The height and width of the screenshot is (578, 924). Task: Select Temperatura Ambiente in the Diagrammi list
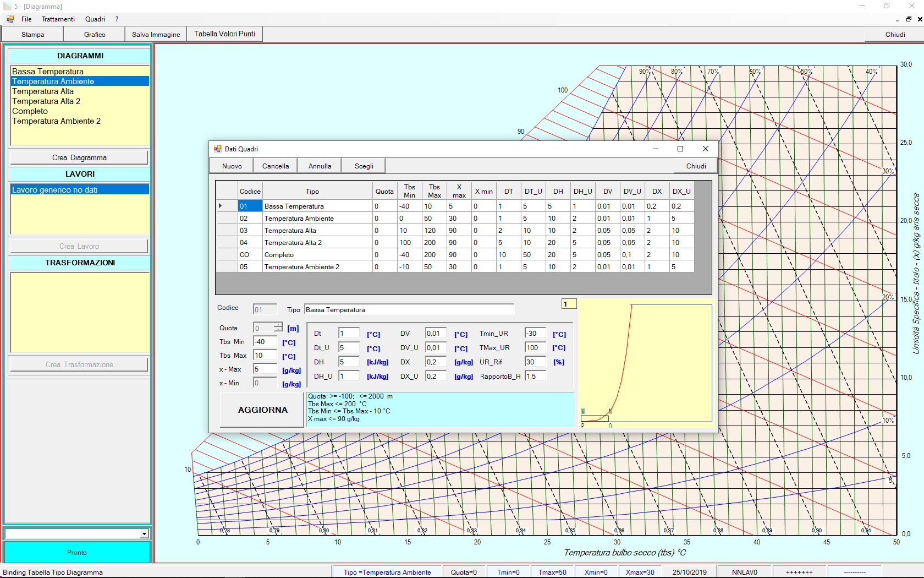point(80,81)
